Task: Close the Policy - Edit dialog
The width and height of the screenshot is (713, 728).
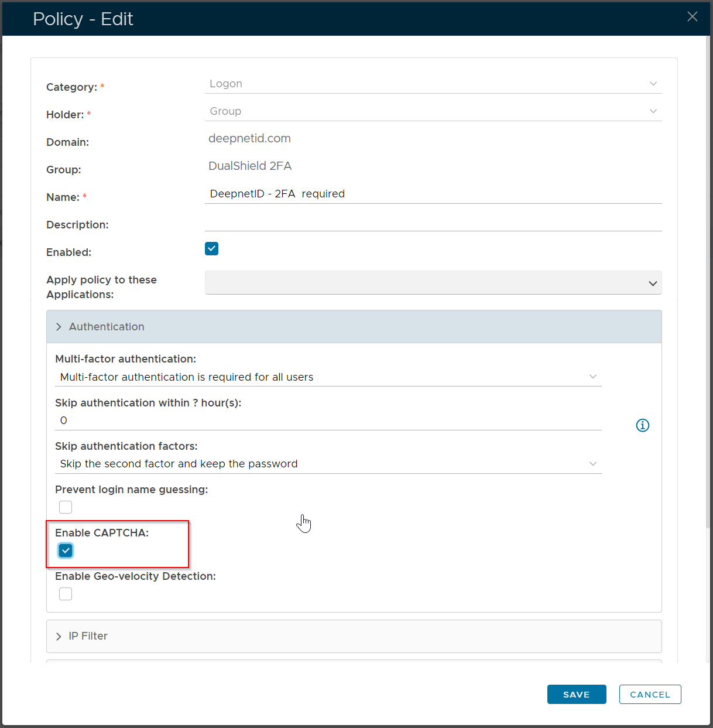Action: [692, 16]
